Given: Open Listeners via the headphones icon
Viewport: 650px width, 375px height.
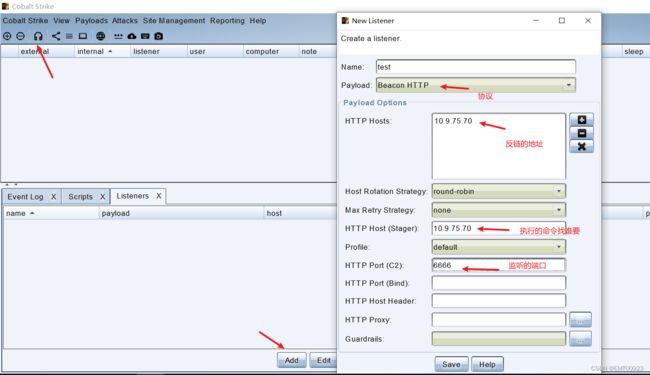Looking at the screenshot, I should click(38, 36).
